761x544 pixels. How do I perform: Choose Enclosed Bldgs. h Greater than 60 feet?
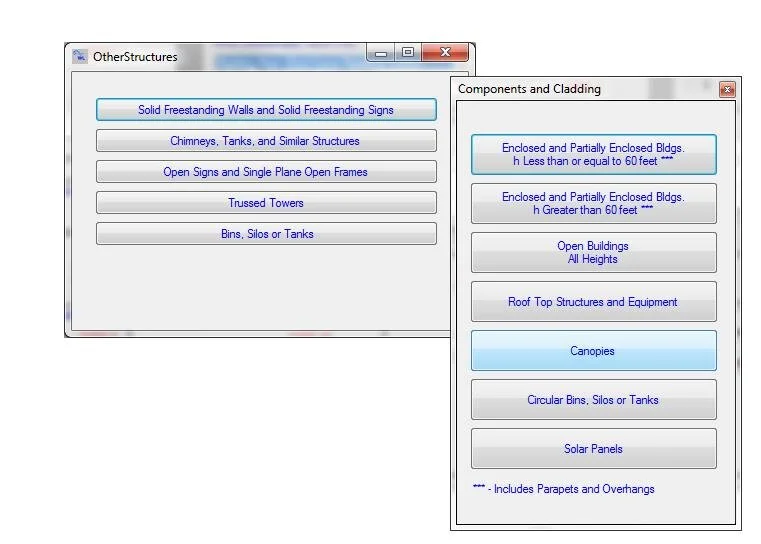tap(594, 203)
